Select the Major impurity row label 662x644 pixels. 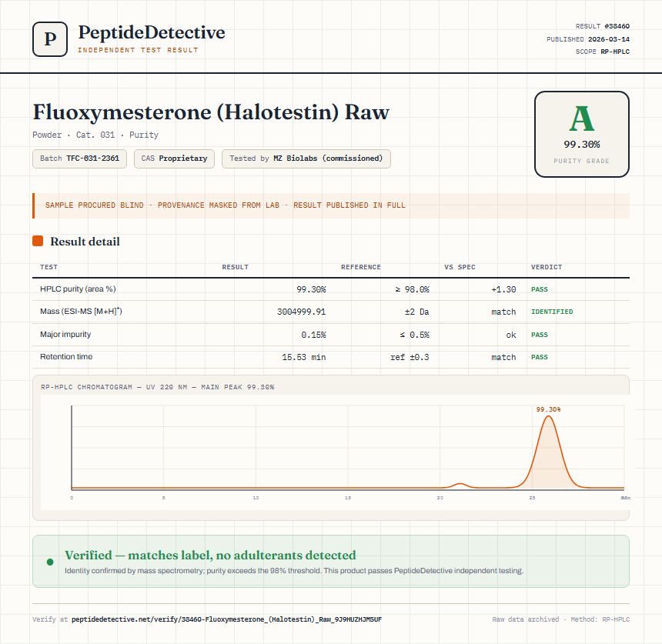coord(65,334)
